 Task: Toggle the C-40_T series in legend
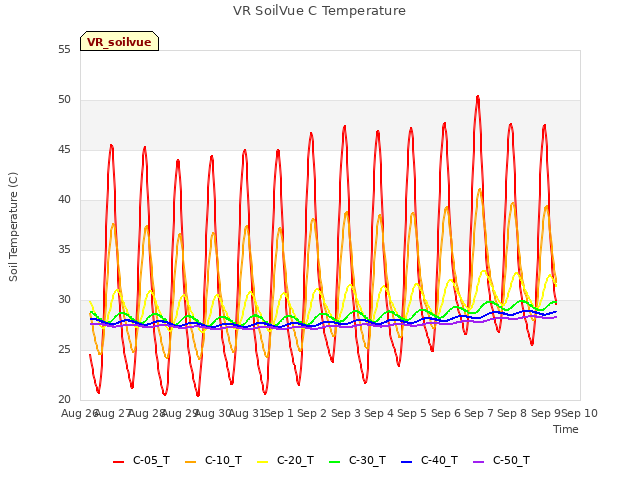pos(429,460)
